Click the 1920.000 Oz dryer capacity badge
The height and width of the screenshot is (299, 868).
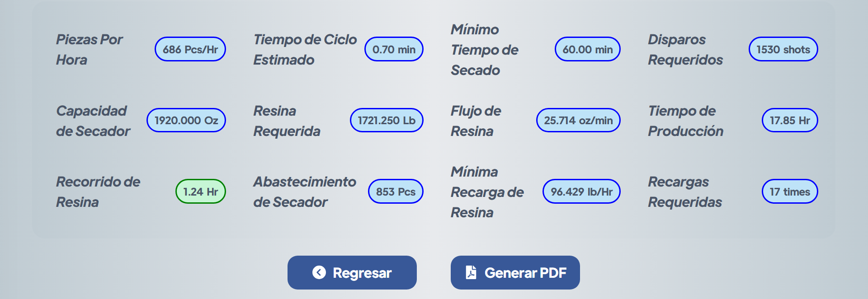coord(186,120)
